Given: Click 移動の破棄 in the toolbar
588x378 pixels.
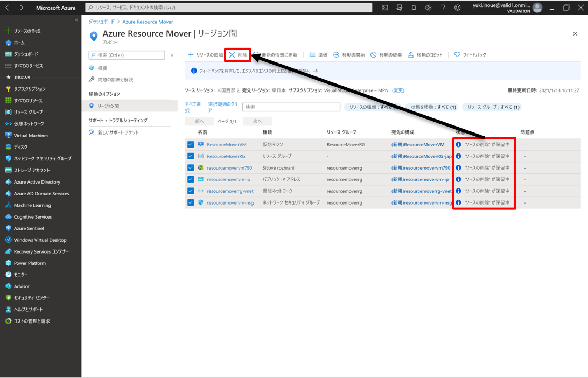Looking at the screenshot, I should [x=386, y=55].
